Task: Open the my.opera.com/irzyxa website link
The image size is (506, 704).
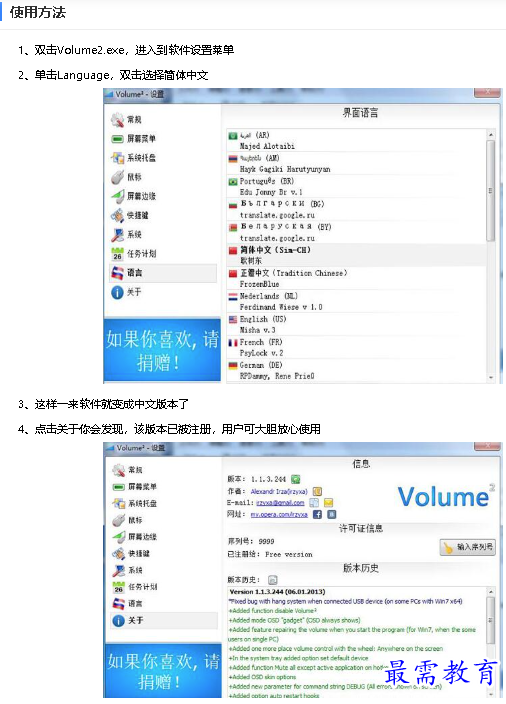Action: click(x=279, y=514)
